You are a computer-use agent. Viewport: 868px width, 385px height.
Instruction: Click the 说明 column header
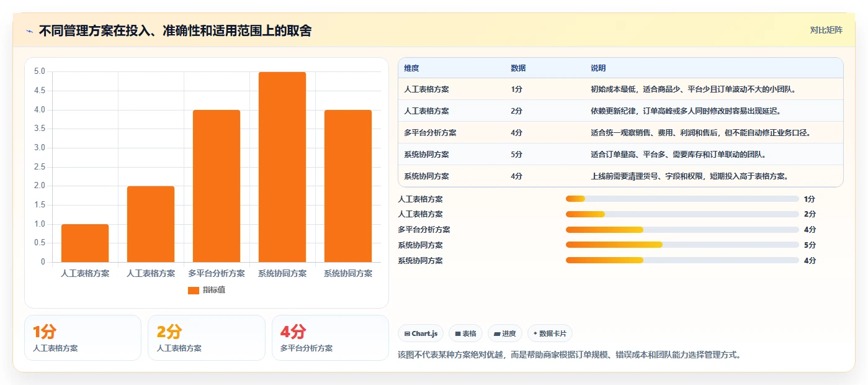[598, 68]
